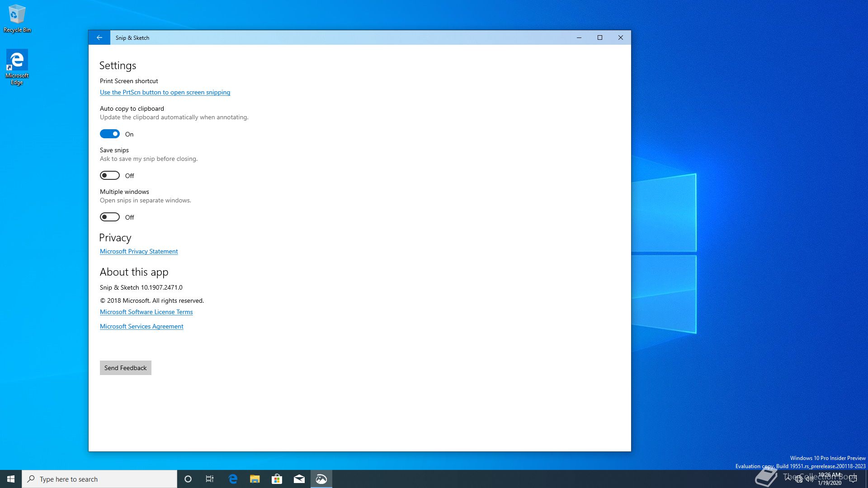Go back with the Snip & Sketch arrow

[x=99, y=38]
